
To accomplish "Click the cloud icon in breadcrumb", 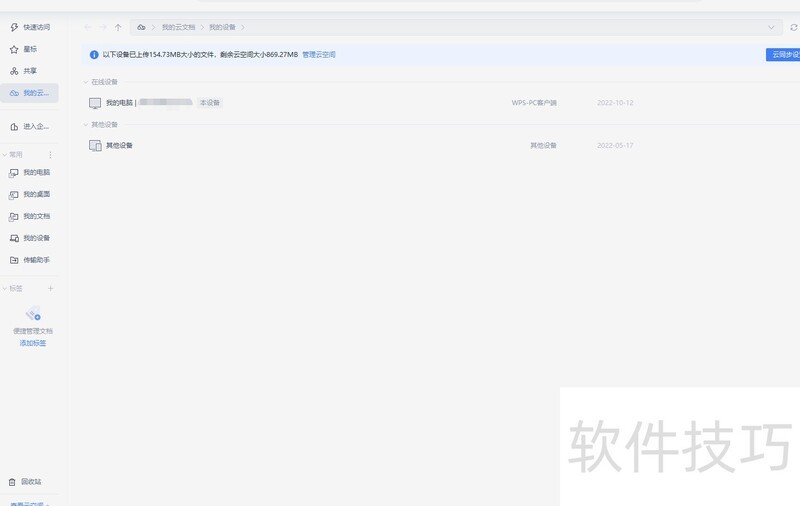I will [141, 27].
